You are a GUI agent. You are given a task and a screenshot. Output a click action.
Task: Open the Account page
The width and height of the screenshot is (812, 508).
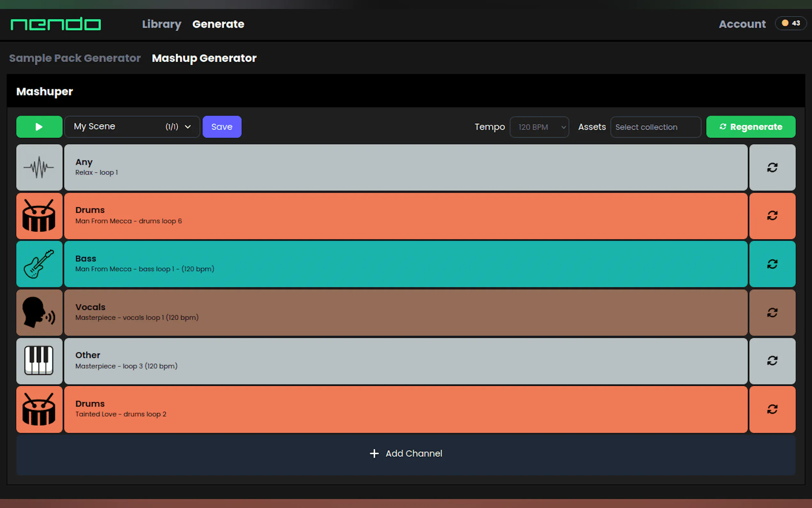tap(742, 24)
